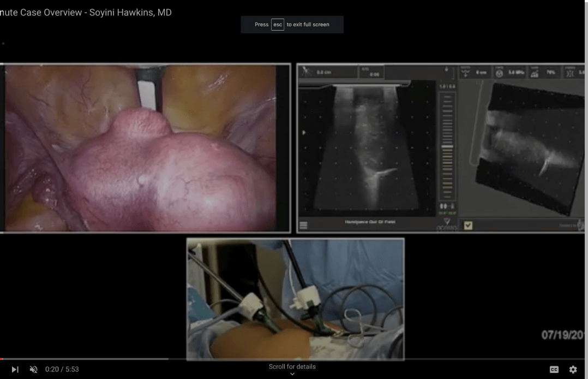Click the 3D ultrasound guidance view

pos(524,147)
